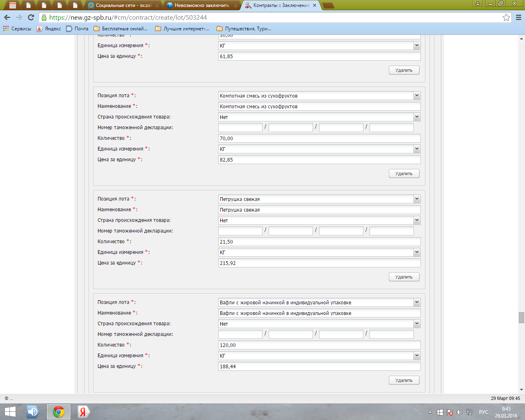
Task: Click last customs declaration field for Вафли
Action: (x=392, y=334)
